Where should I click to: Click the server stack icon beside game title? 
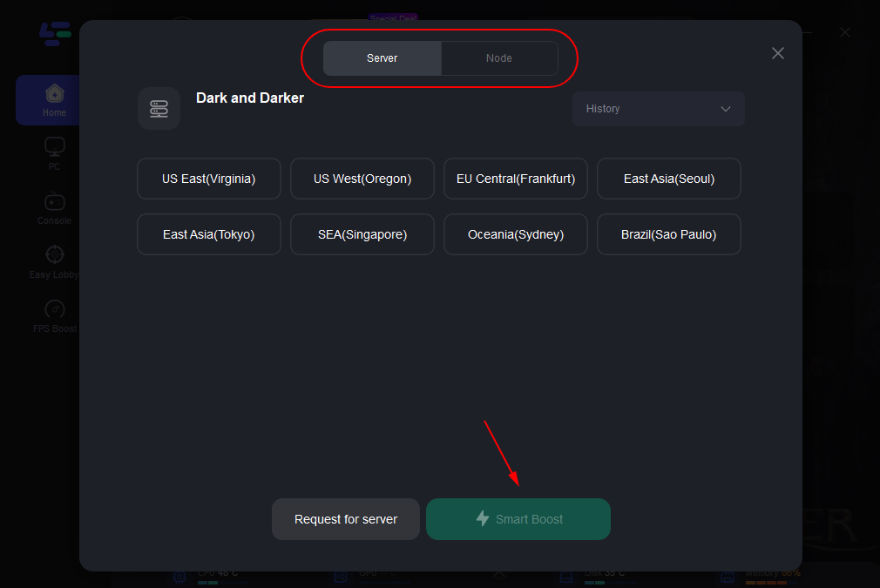click(x=159, y=108)
